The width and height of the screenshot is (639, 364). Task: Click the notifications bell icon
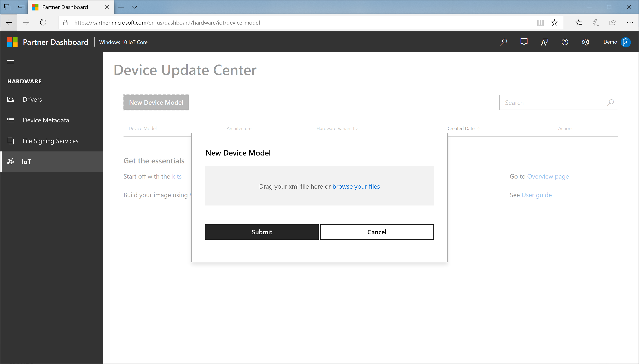pos(524,42)
